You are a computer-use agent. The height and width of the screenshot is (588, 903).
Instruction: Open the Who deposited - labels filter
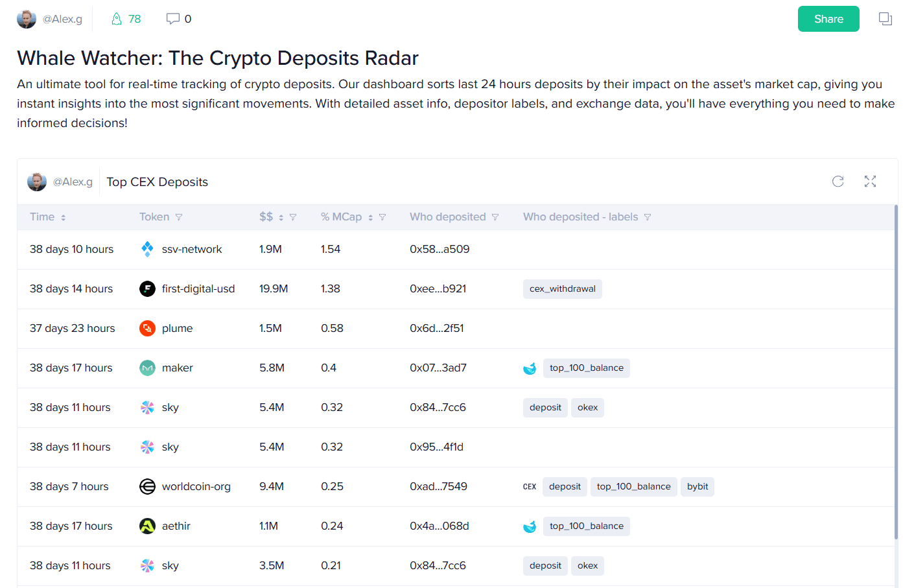[648, 217]
